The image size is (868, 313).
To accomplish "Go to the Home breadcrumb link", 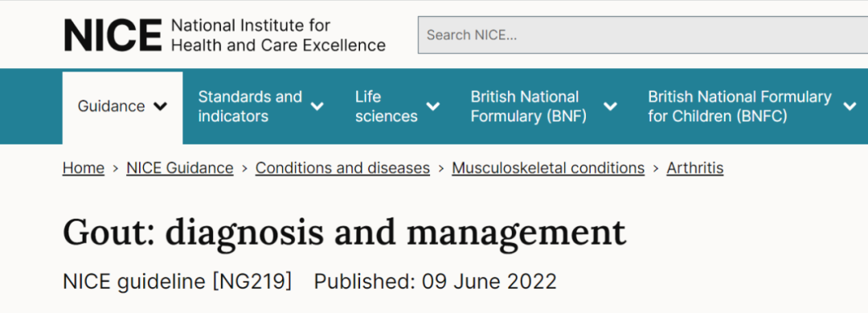I will (x=84, y=168).
